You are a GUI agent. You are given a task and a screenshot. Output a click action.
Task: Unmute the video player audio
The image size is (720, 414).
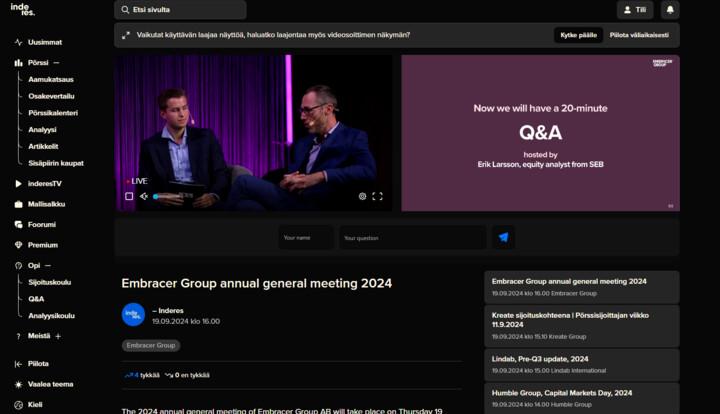point(144,196)
